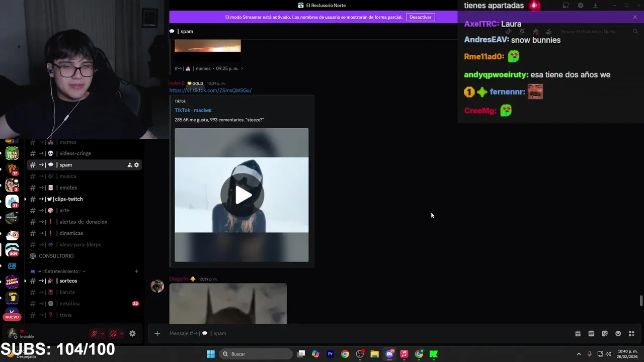This screenshot has width=644, height=362.
Task: Open the clips-twitch channel
Action: click(x=84, y=199)
